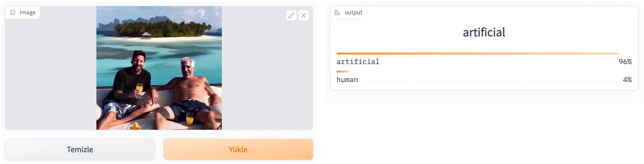
Task: Click the 4% confidence value
Action: click(627, 80)
